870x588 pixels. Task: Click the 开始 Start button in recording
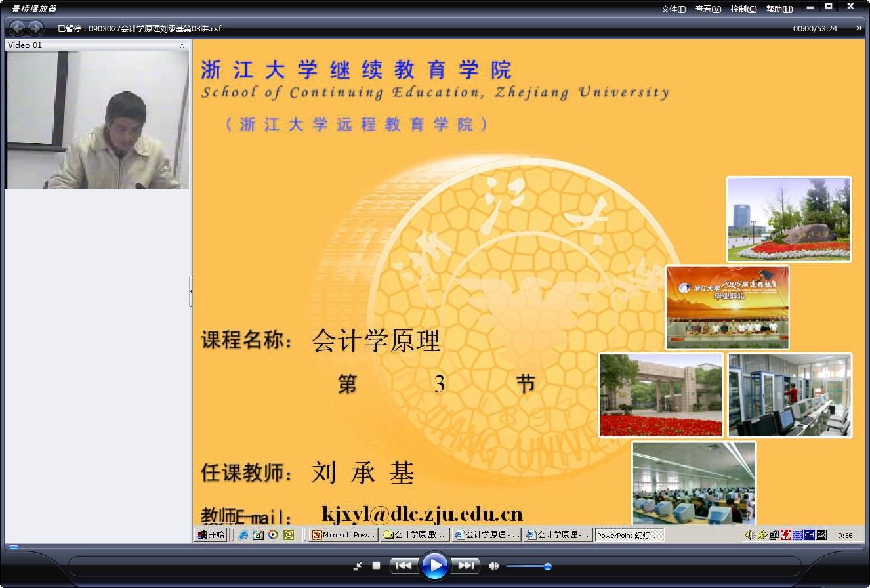pos(211,535)
